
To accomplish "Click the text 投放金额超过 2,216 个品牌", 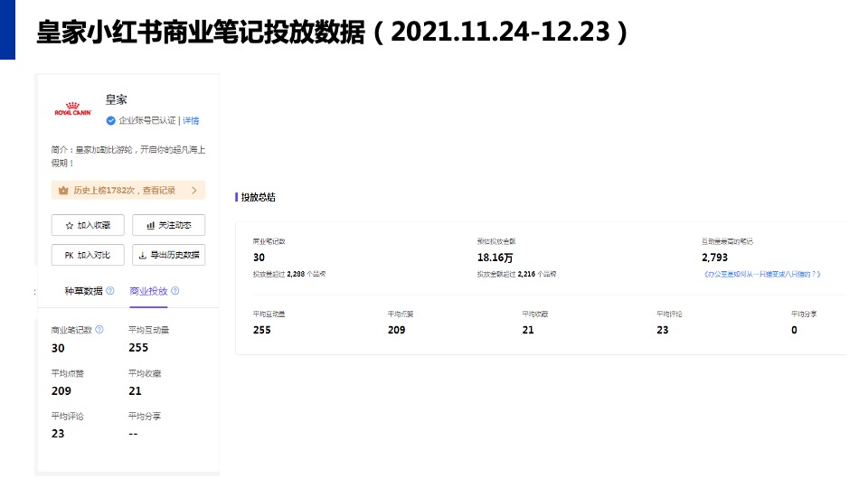I will pos(516,274).
